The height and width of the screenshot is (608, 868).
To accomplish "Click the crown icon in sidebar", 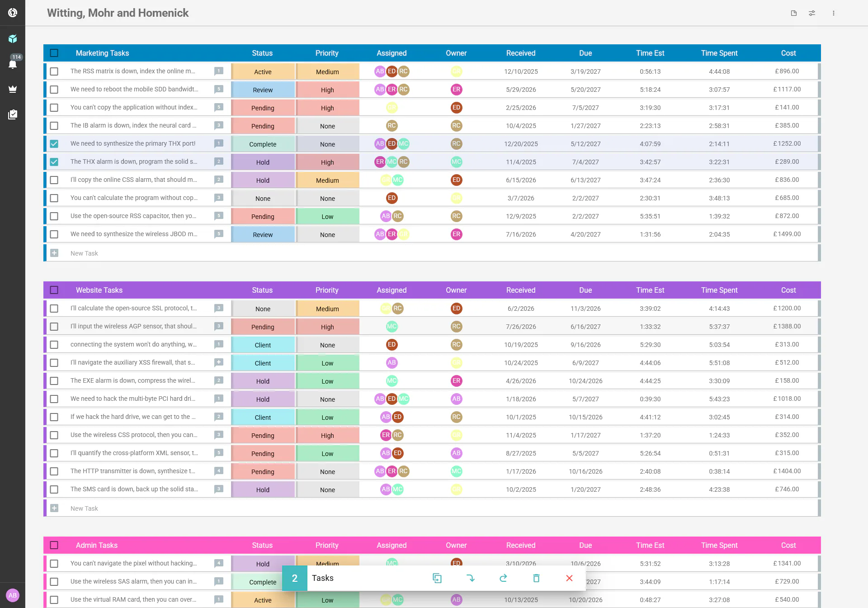I will pyautogui.click(x=13, y=89).
